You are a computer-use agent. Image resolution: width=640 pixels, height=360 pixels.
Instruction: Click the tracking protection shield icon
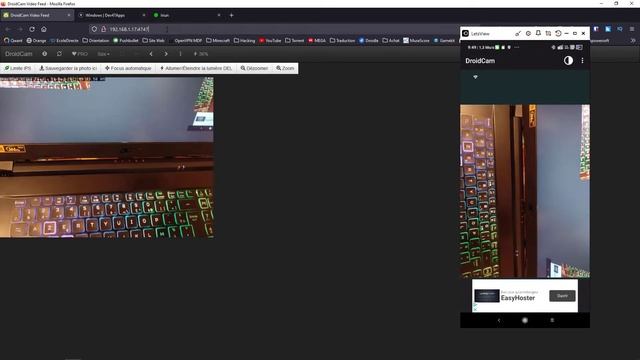(x=94, y=29)
